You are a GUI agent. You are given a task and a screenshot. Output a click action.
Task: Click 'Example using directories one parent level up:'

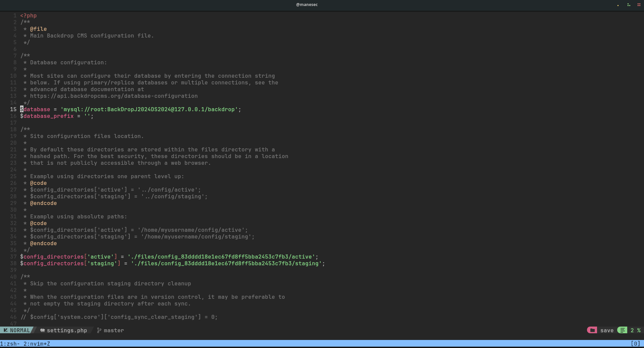click(x=107, y=177)
